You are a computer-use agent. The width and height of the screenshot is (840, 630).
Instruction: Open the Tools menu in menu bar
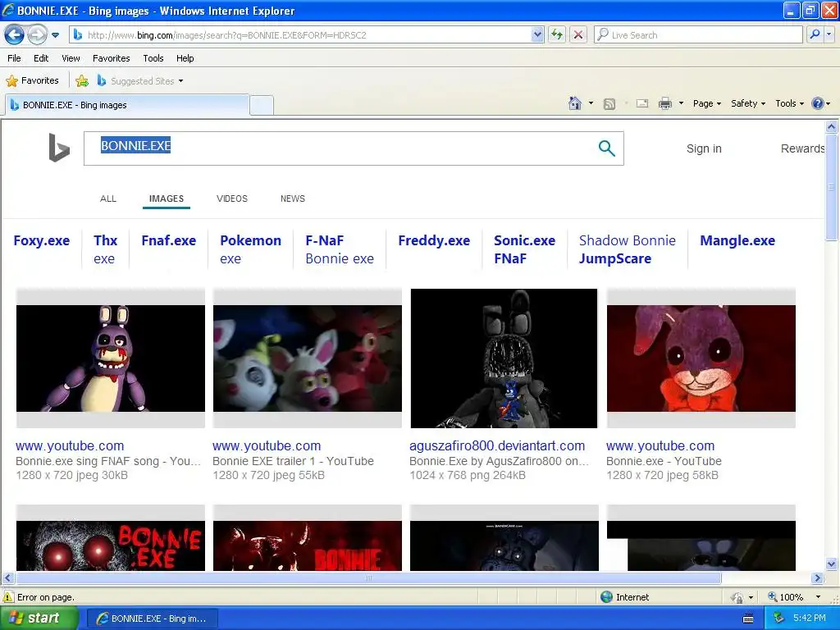click(153, 58)
